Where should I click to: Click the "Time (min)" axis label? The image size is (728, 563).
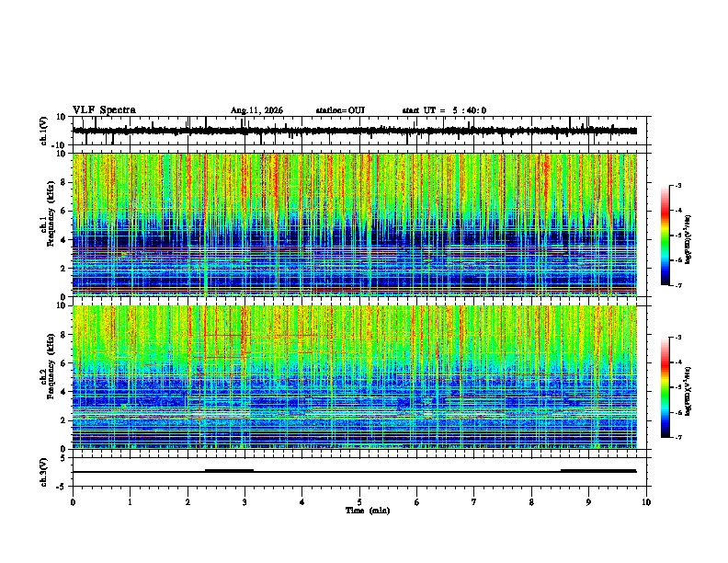[x=368, y=511]
